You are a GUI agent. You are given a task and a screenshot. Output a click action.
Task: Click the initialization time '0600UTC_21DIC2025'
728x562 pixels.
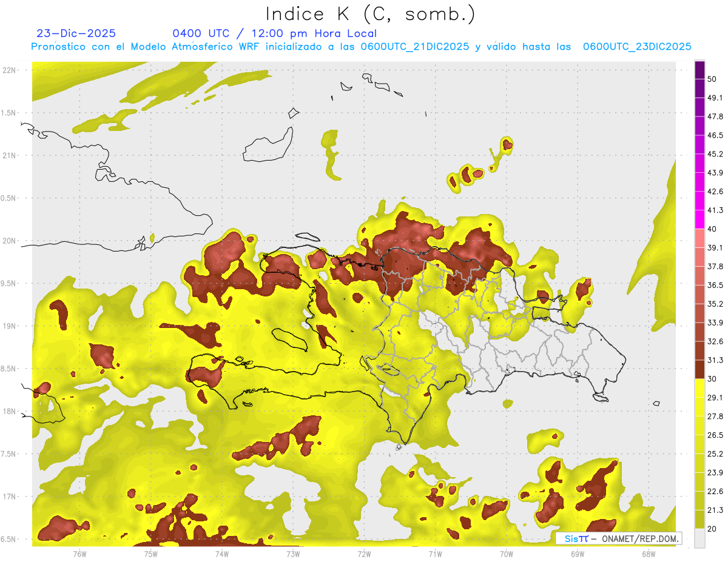pyautogui.click(x=415, y=47)
